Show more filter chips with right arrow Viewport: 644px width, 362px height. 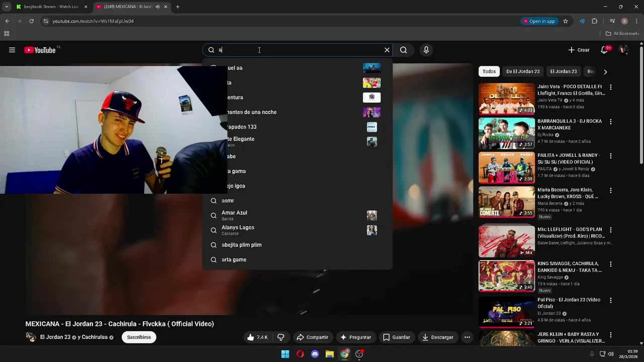point(605,71)
